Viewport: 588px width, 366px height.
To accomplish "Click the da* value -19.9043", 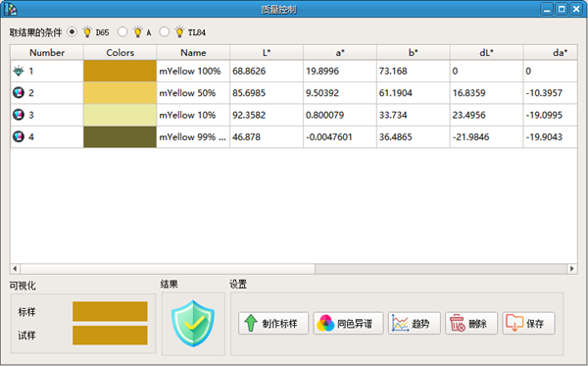I will [544, 136].
